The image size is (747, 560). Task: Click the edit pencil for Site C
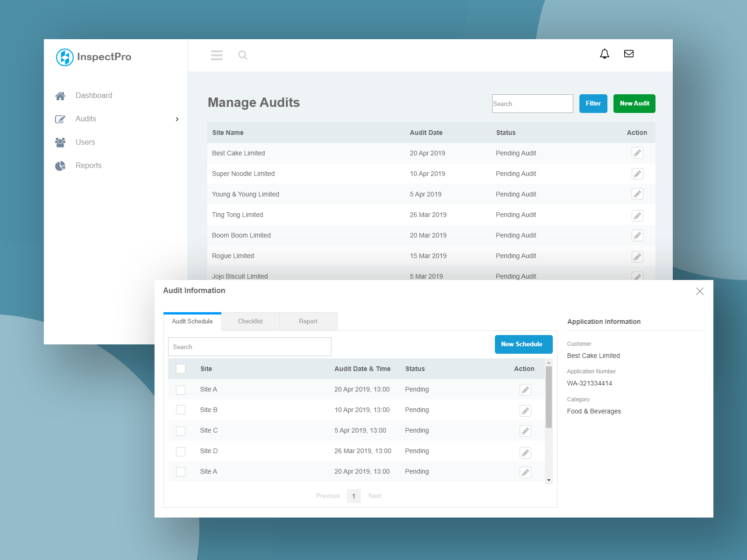(x=525, y=431)
